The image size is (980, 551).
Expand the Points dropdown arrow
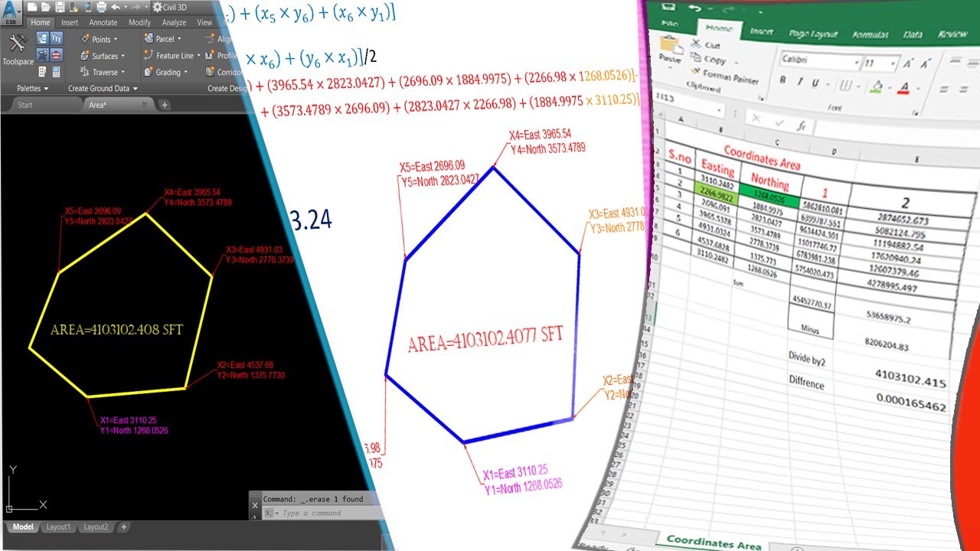[116, 39]
